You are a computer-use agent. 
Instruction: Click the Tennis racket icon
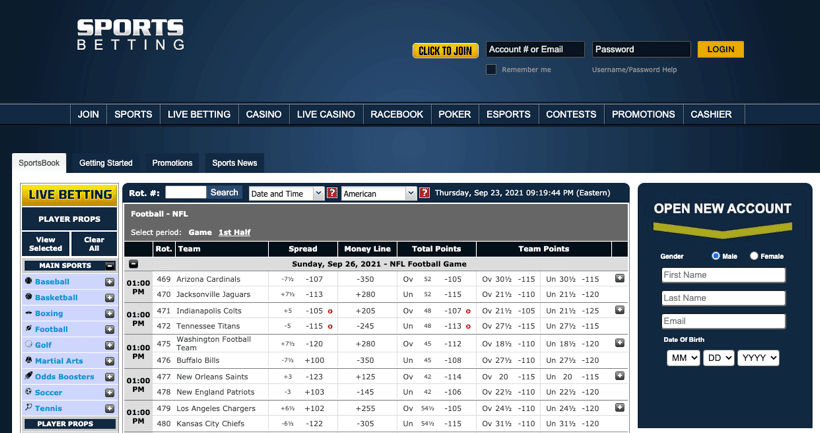[x=29, y=407]
